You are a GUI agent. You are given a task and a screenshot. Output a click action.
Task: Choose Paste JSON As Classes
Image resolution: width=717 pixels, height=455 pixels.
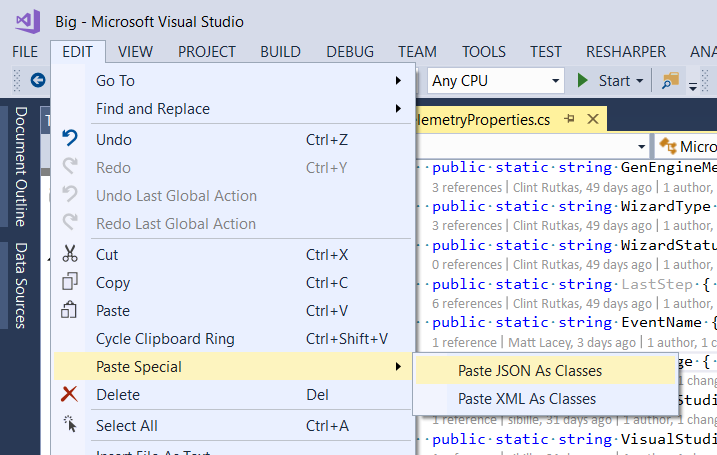[x=530, y=371]
